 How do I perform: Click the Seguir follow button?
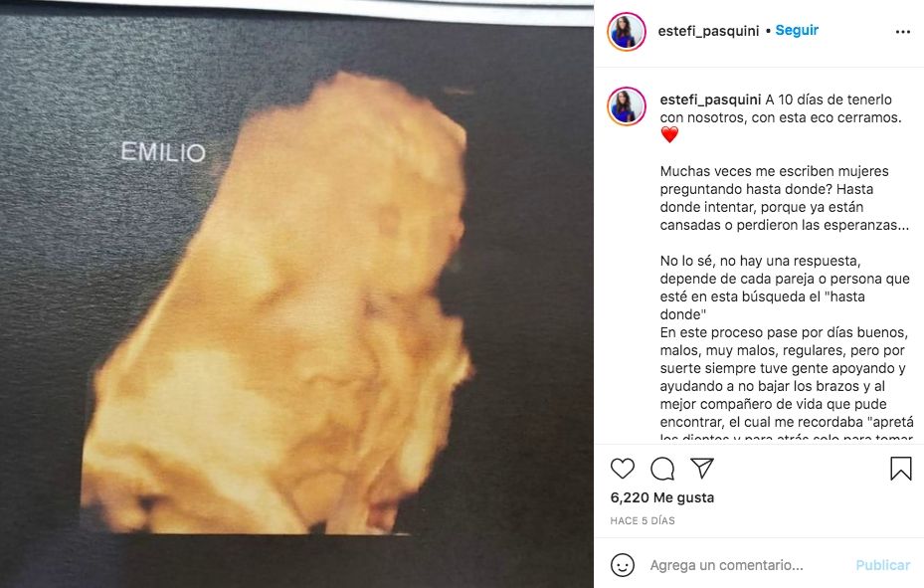[797, 30]
